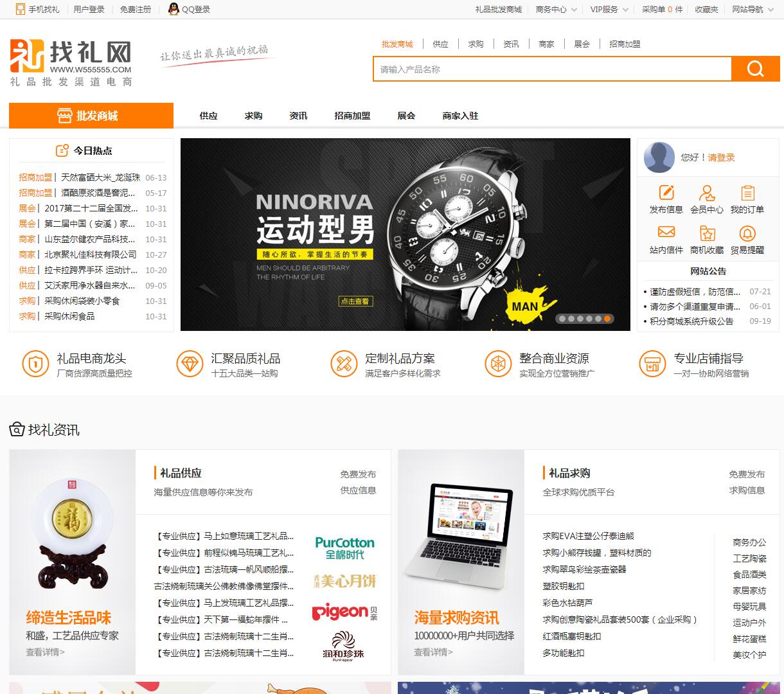
Task: Click the PurCotton 全棉时代 brand logo
Action: [344, 548]
